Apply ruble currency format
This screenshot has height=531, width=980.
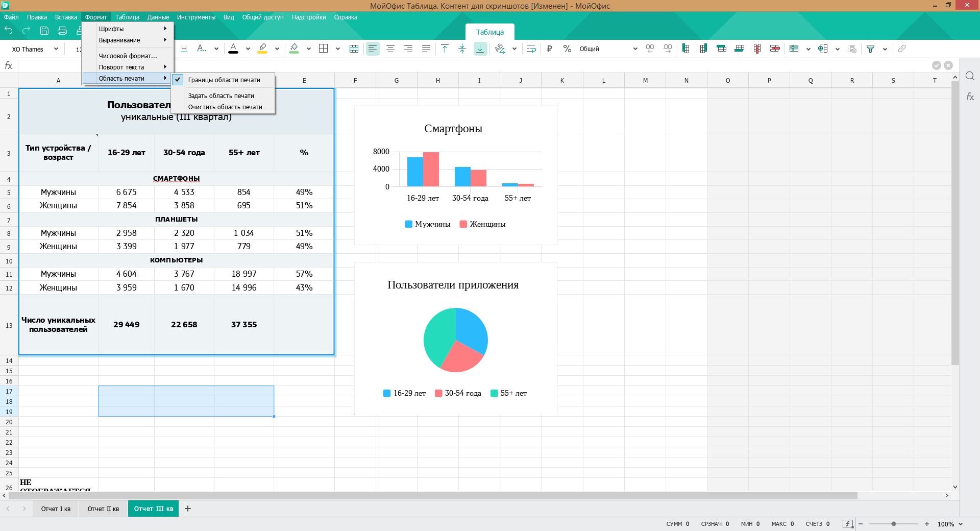pos(549,49)
